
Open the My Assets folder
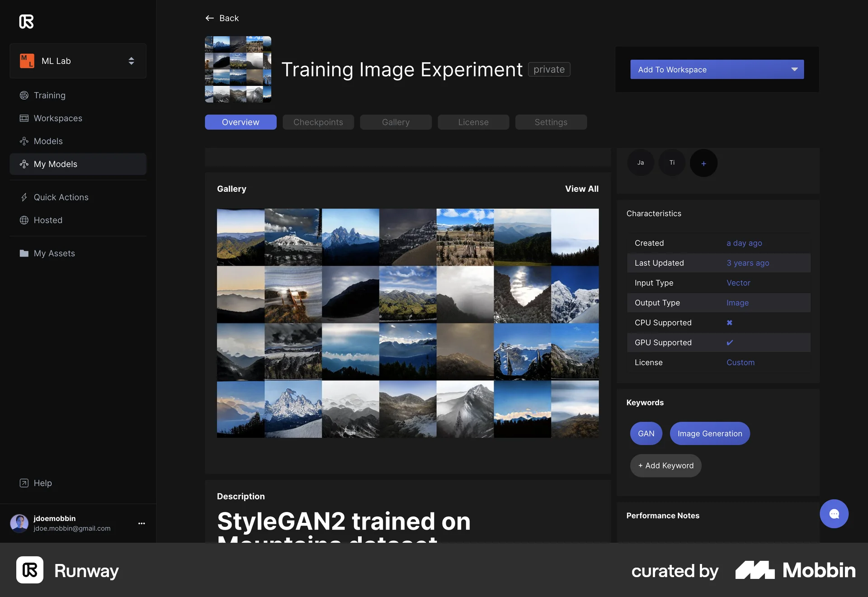click(53, 253)
